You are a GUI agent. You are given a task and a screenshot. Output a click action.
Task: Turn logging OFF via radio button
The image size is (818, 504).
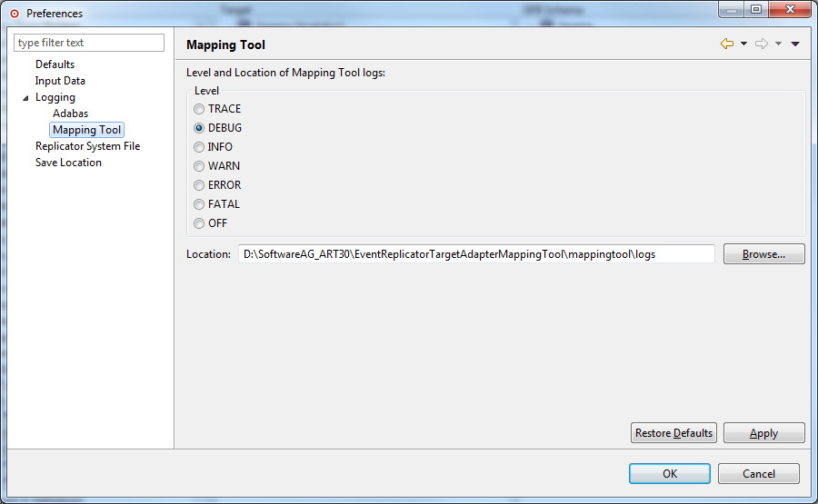pyautogui.click(x=199, y=223)
